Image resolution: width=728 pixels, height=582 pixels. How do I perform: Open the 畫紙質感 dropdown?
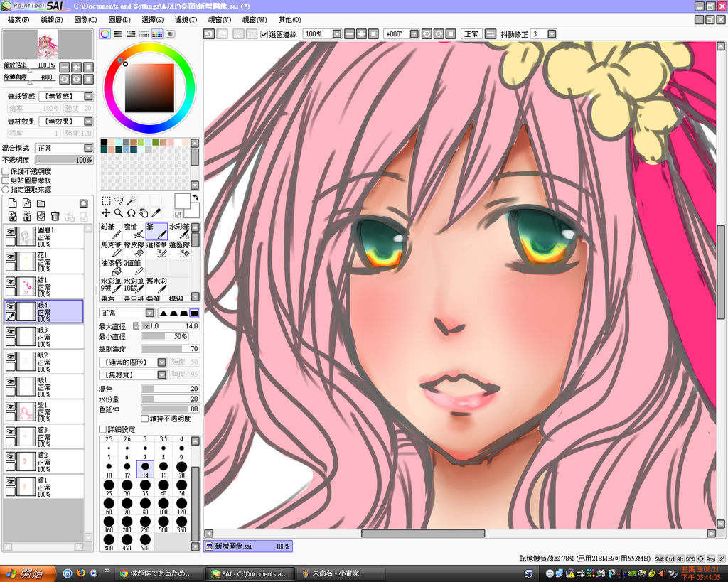click(x=88, y=96)
